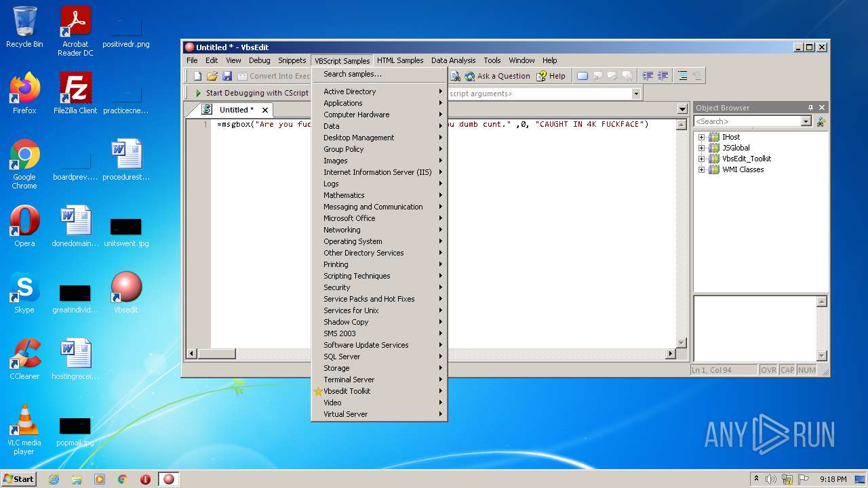Click the Object Browser search field
The image size is (868, 488).
coord(747,121)
